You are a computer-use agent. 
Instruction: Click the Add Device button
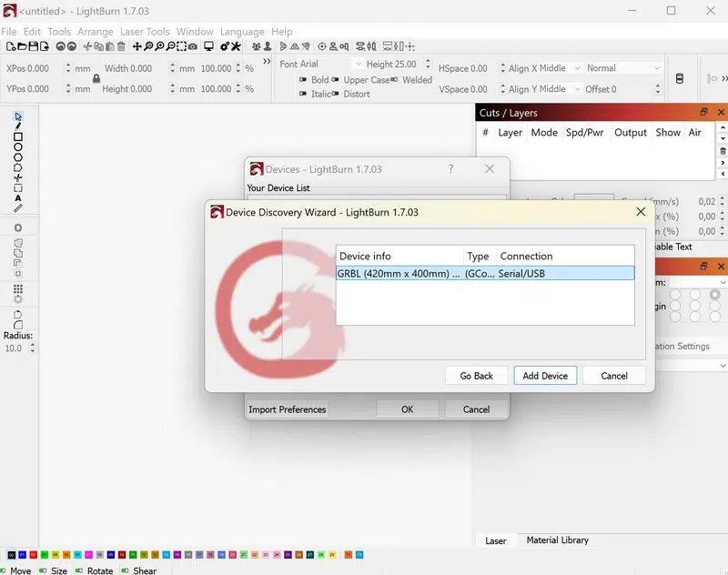click(x=545, y=376)
